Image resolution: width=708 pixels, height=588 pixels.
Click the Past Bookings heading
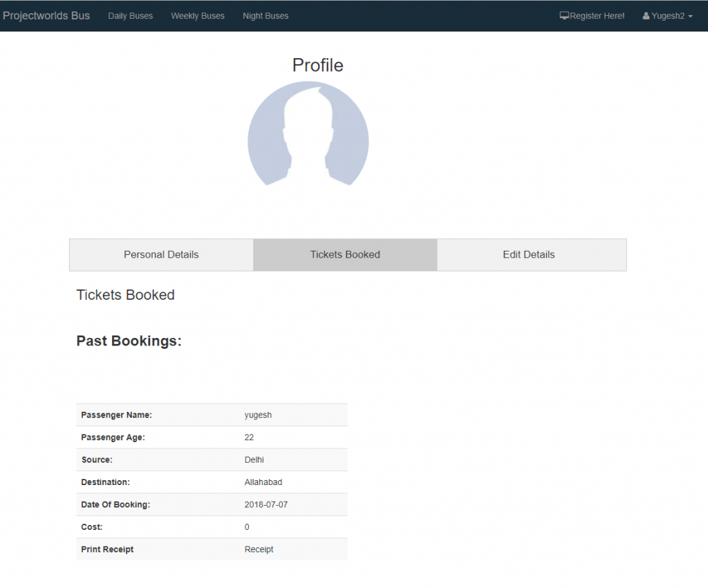129,341
